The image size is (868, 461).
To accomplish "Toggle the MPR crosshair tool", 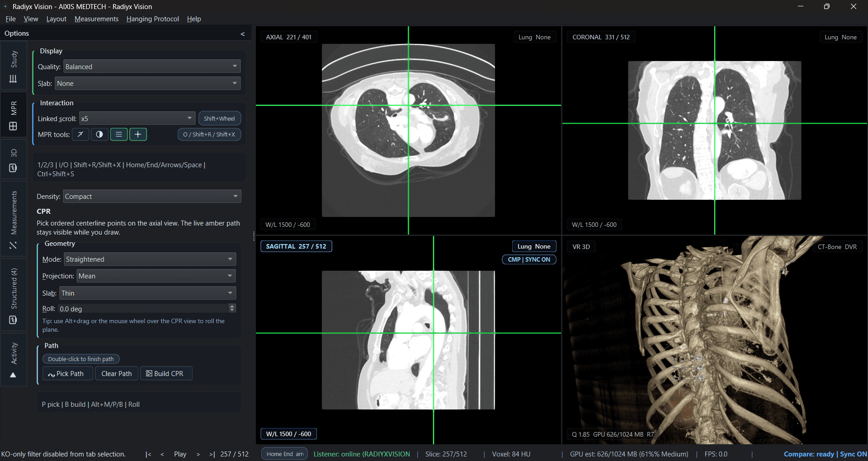I will point(138,134).
